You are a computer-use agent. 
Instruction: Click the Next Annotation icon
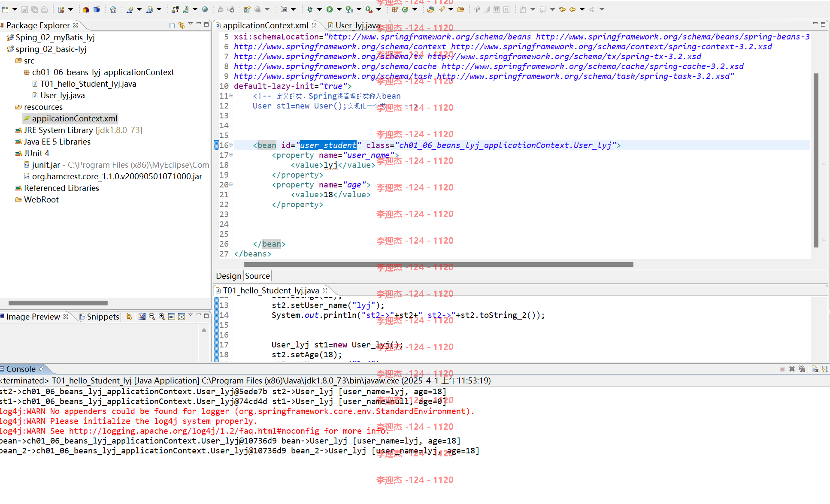(522, 9)
